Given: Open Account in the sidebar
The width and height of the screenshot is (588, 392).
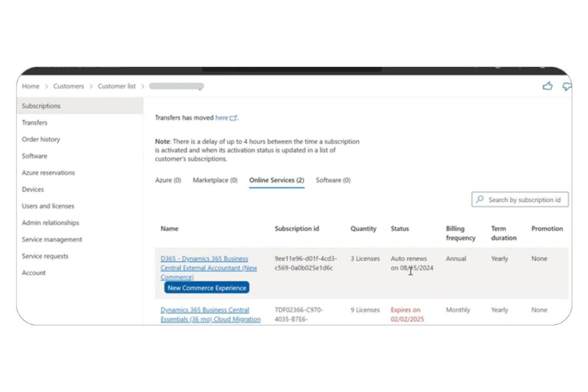Looking at the screenshot, I should pos(34,273).
